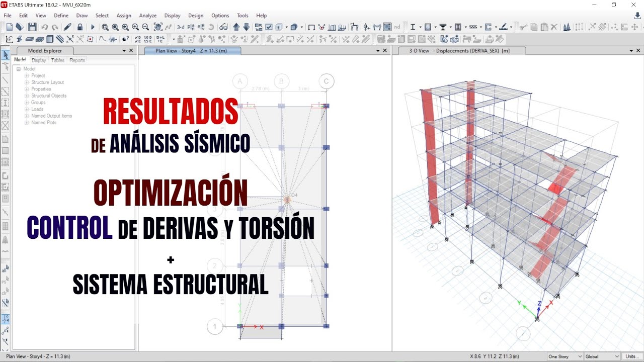Click the New Model icon

9,27
